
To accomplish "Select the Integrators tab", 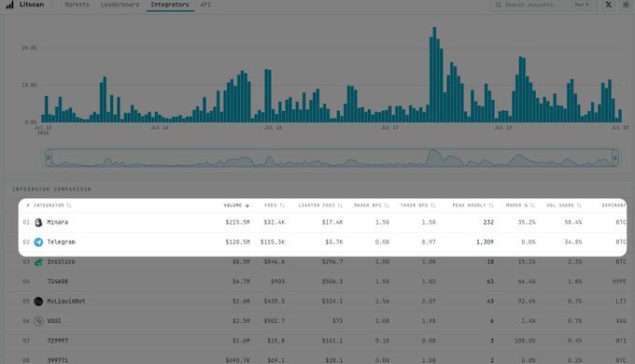I will (170, 5).
